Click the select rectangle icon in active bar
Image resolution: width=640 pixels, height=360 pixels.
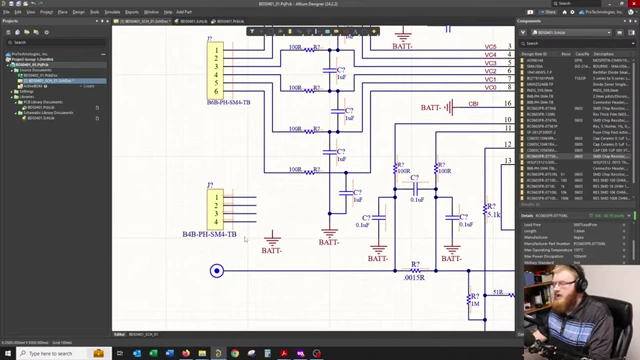point(271,31)
